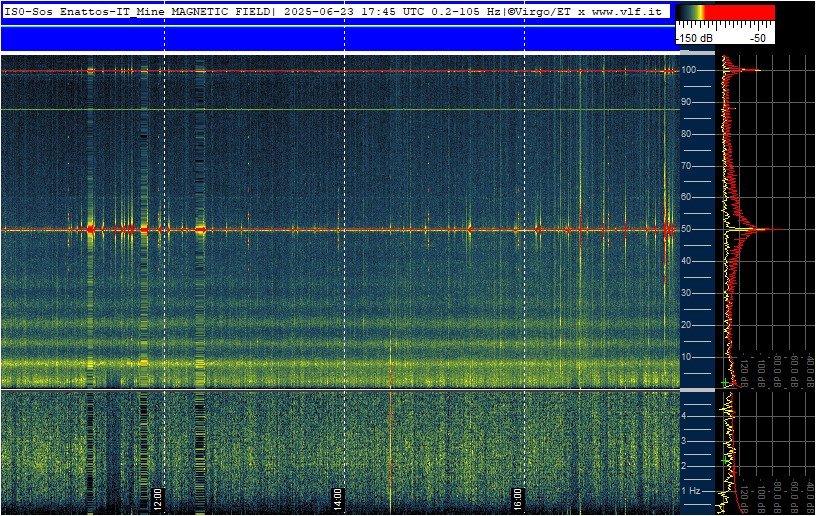The image size is (816, 516).
Task: Click the 50 Hz frequency axis label
Action: pyautogui.click(x=686, y=229)
